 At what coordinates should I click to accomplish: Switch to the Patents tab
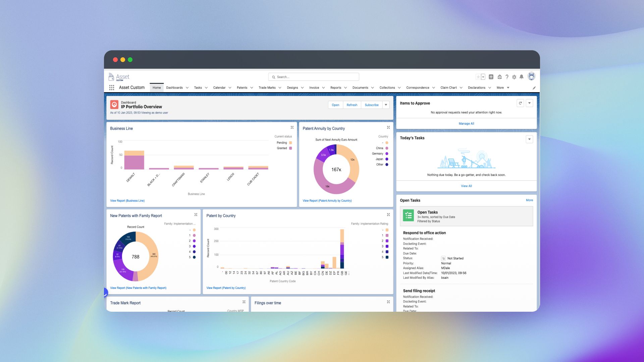click(x=242, y=87)
